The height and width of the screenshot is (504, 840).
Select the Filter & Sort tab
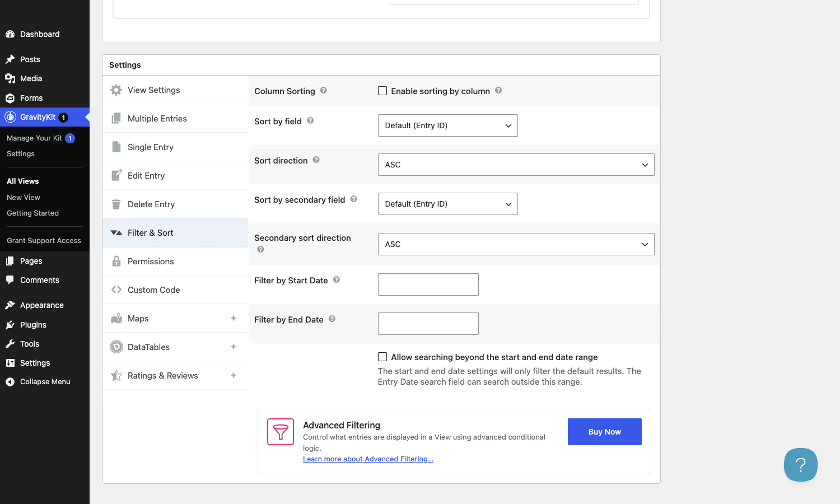[x=175, y=233]
